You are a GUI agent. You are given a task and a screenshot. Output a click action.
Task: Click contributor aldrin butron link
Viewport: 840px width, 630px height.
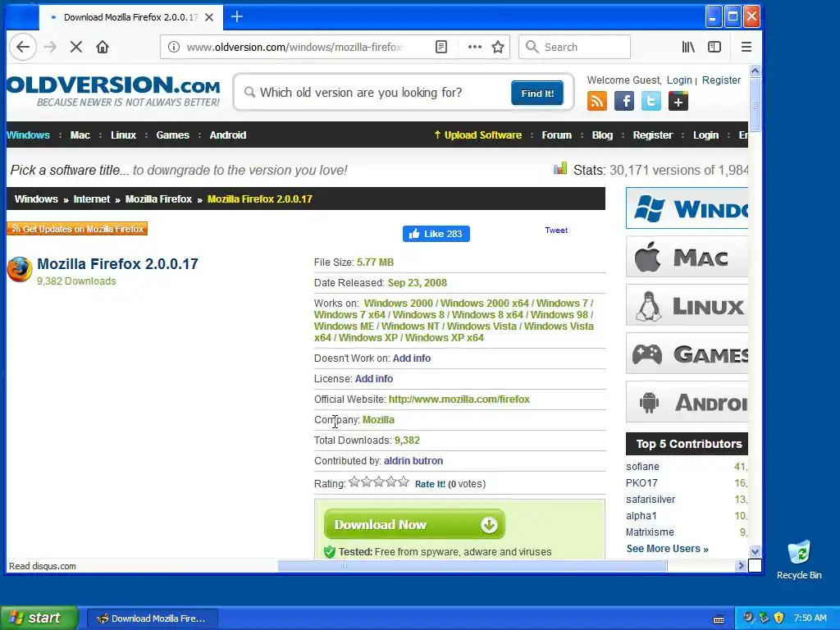click(x=413, y=461)
